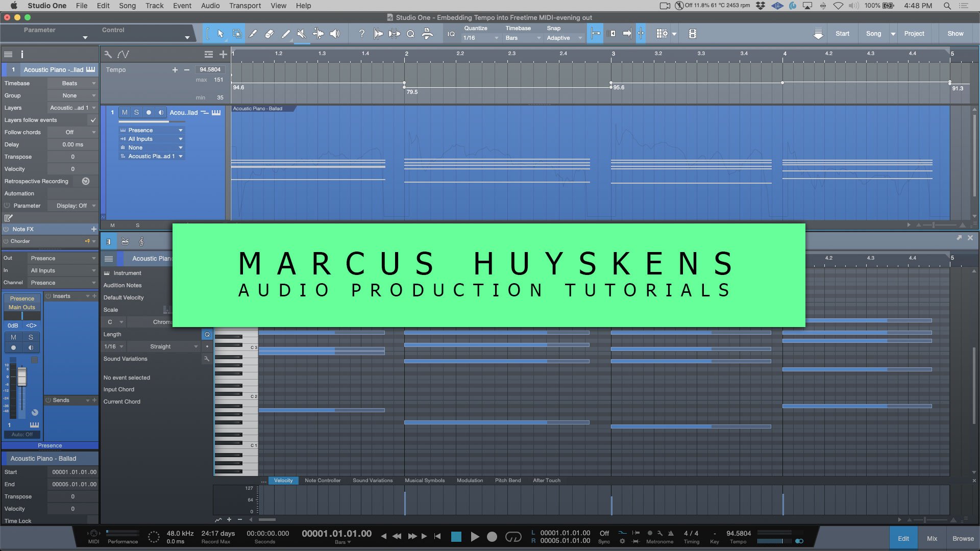Open Length Straight dropdown
The image size is (980, 551).
[x=163, y=346]
